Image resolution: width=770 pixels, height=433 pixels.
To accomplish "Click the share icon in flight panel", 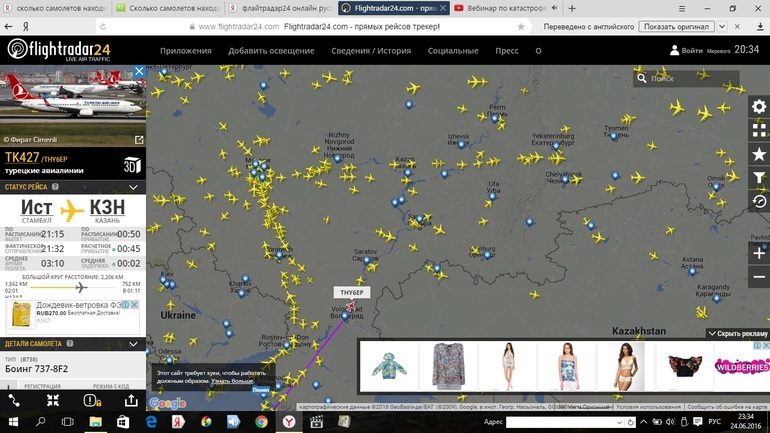I will pyautogui.click(x=131, y=400).
